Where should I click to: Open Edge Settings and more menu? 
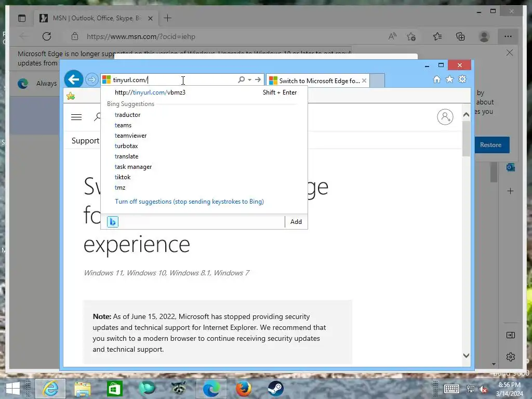[x=508, y=36]
